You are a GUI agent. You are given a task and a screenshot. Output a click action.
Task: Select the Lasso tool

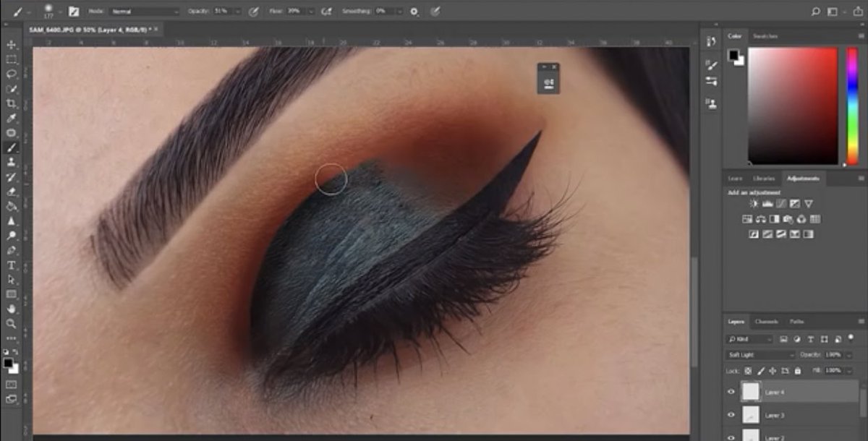coord(12,74)
